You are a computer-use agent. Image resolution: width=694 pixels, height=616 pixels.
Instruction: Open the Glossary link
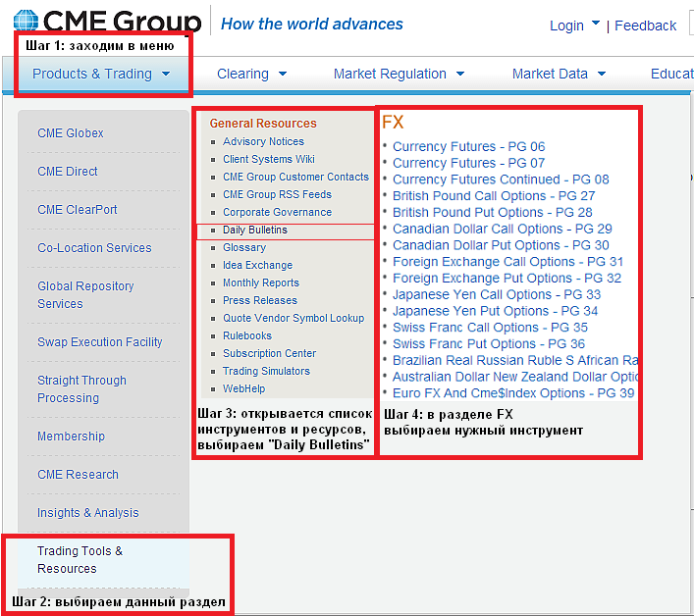(x=244, y=247)
